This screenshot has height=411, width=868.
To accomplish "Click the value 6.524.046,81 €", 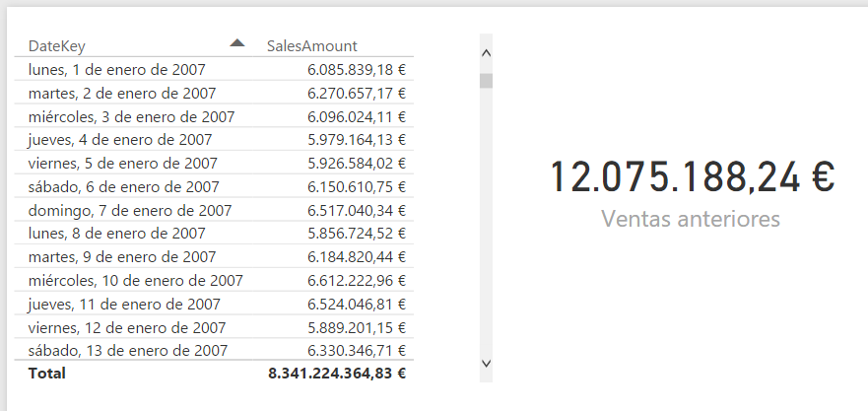I will [x=357, y=304].
